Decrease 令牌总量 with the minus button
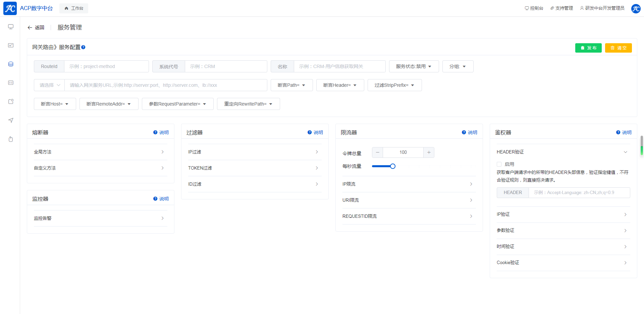 coord(378,152)
